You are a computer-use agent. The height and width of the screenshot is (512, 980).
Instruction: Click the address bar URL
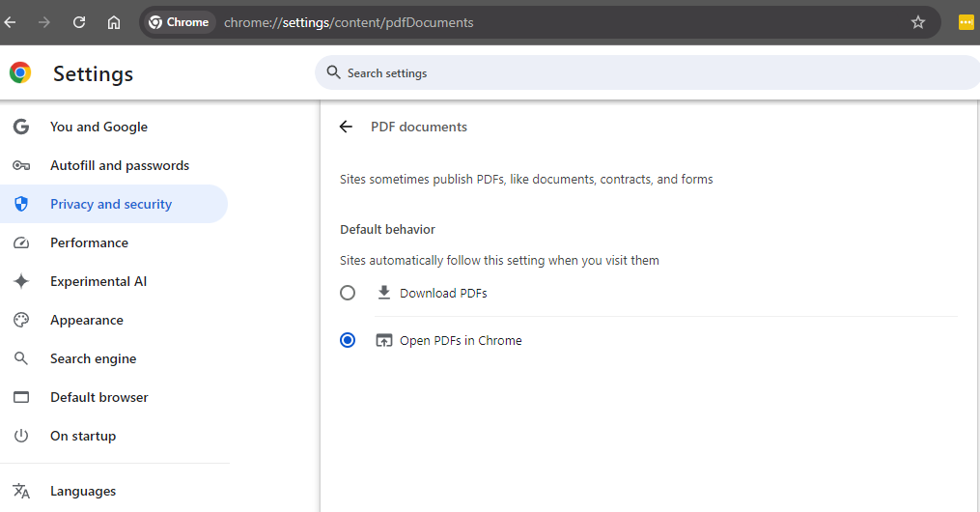(x=349, y=22)
